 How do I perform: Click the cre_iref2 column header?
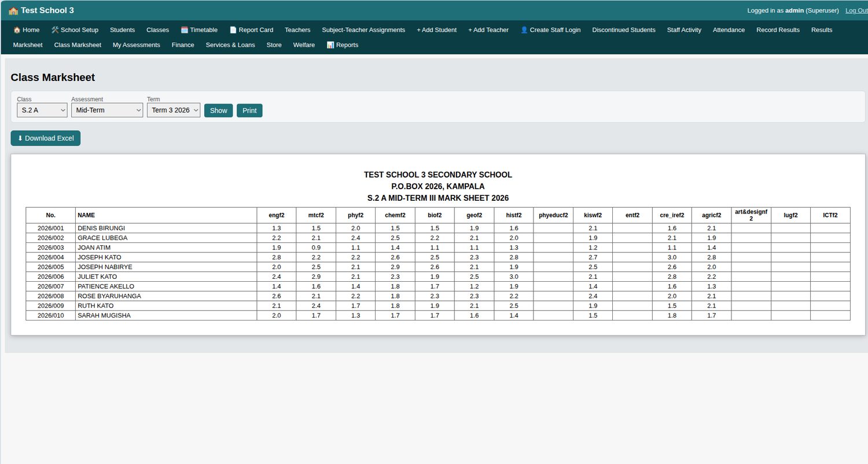672,215
